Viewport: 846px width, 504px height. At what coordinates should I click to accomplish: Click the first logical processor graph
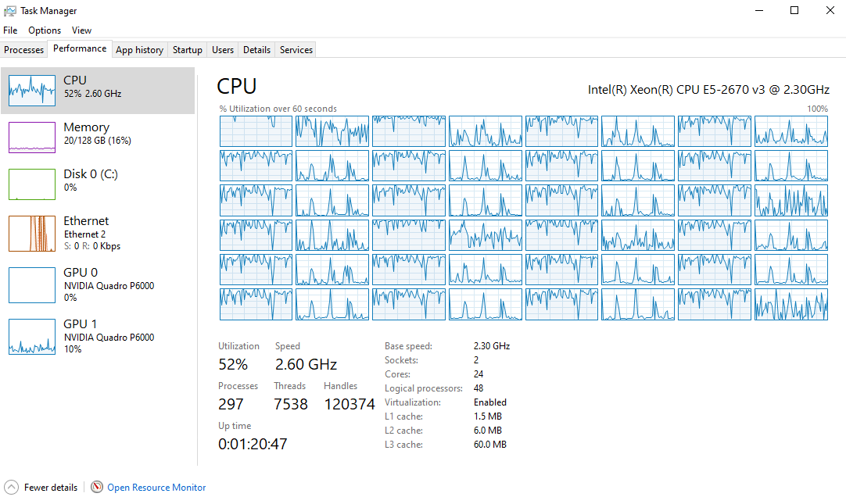pyautogui.click(x=256, y=130)
